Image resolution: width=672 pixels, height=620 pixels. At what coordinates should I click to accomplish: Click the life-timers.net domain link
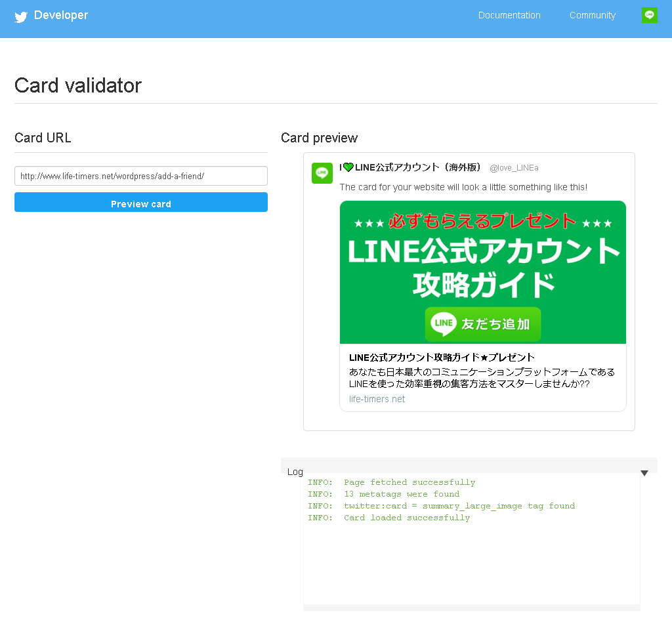pyautogui.click(x=377, y=399)
